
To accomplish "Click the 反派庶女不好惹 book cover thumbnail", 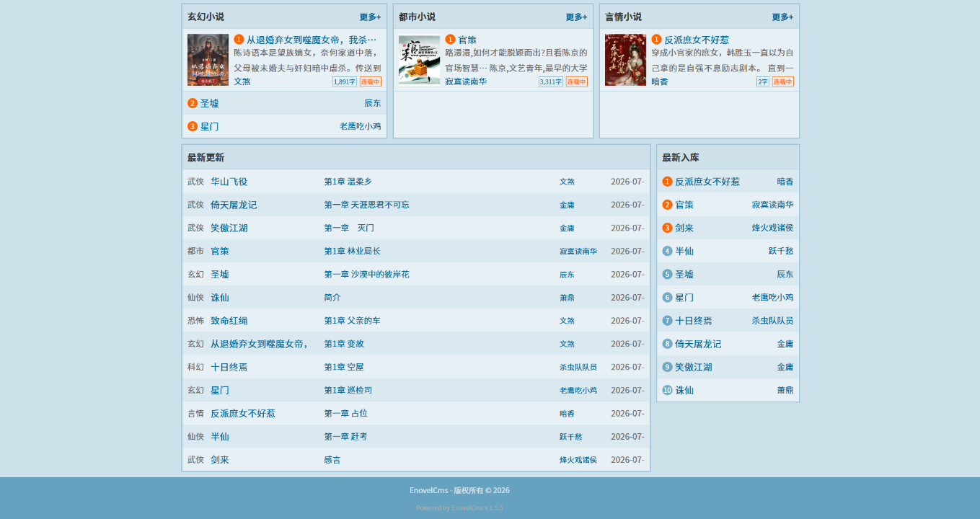I will [625, 60].
